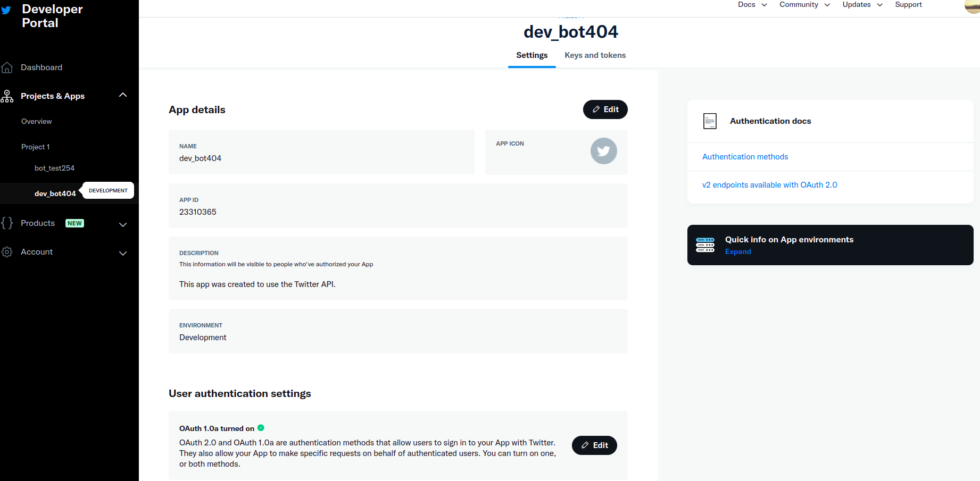The height and width of the screenshot is (481, 980).
Task: Select the Settings tab
Action: point(531,55)
